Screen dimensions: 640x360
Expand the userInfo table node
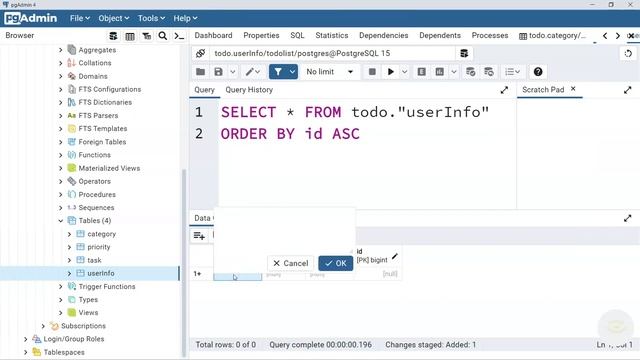69,273
